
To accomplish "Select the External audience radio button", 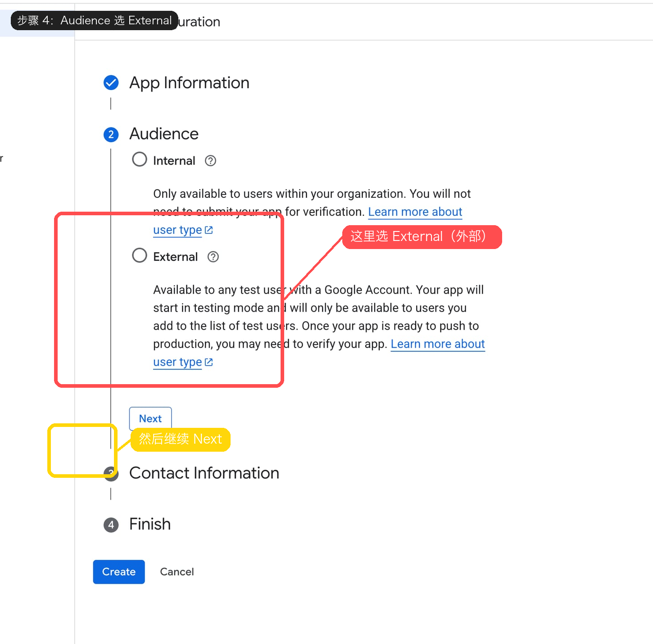I will [x=140, y=255].
